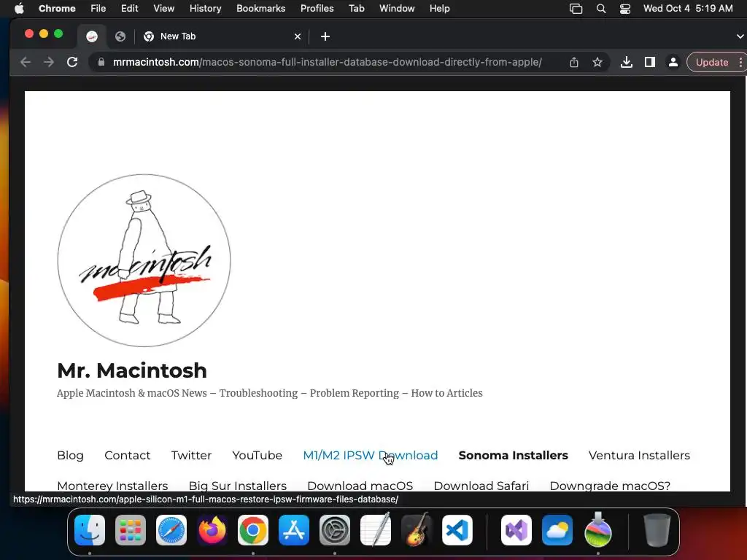Screen dimensions: 747x560
Task: Expand the tab search chevron
Action: coord(740,36)
